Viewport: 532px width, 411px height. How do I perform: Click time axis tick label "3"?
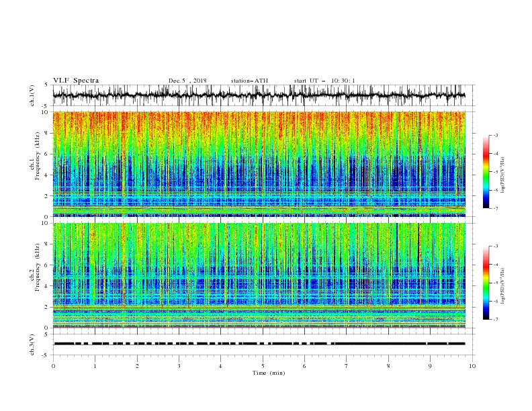click(x=179, y=366)
